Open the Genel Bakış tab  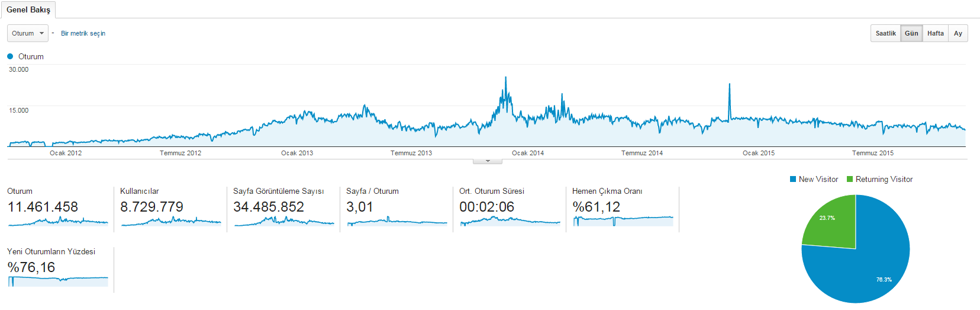click(x=28, y=9)
